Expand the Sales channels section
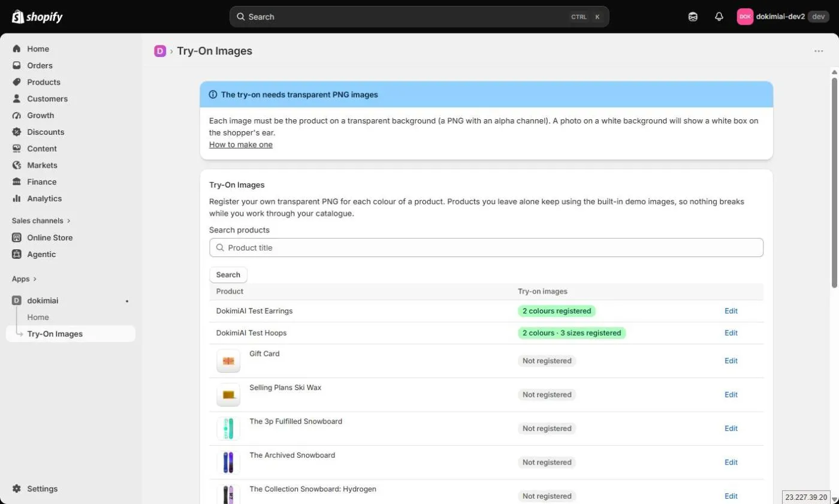 (x=41, y=221)
